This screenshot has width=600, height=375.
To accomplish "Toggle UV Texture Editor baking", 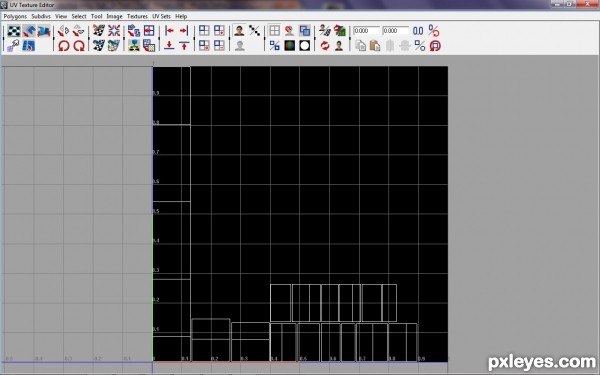I will point(325,31).
